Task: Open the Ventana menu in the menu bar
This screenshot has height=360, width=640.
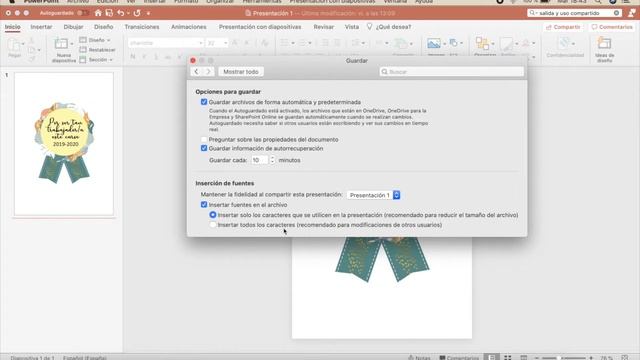Action: 395,2
